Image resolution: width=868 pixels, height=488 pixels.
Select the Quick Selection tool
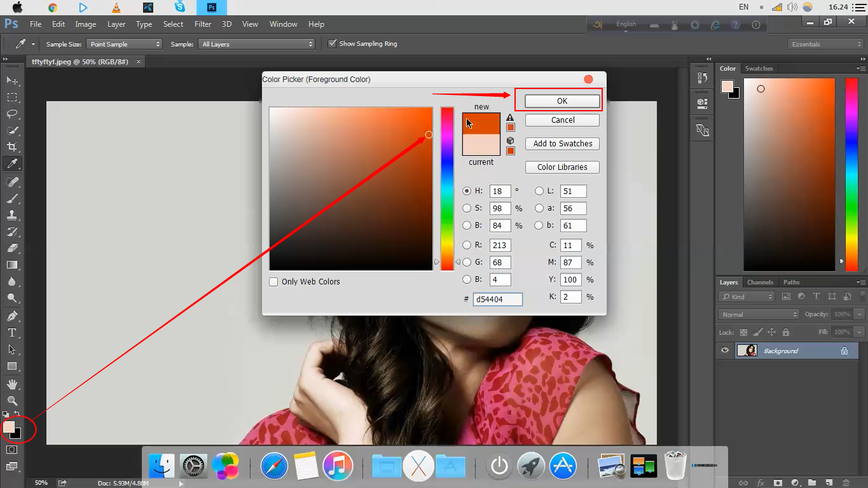(x=12, y=130)
